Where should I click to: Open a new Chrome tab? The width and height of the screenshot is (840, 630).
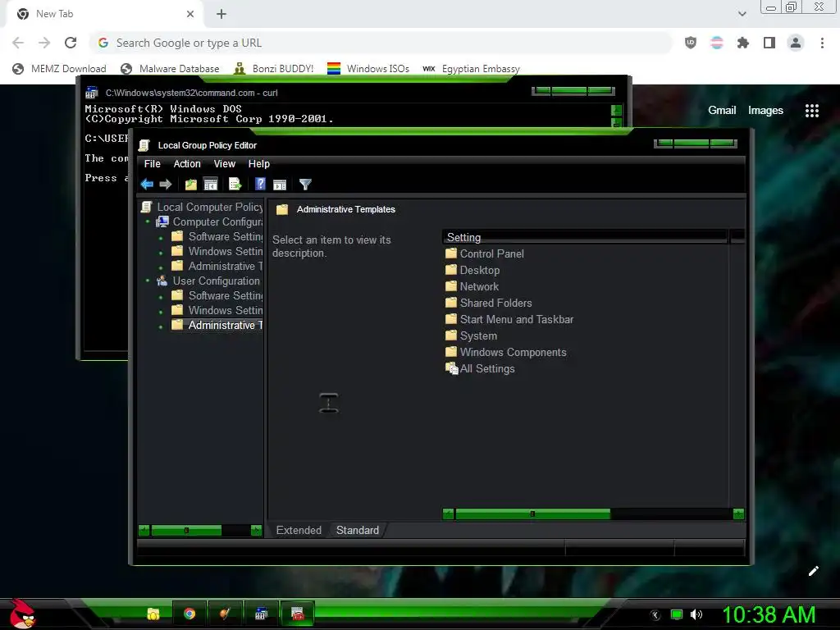coord(221,14)
